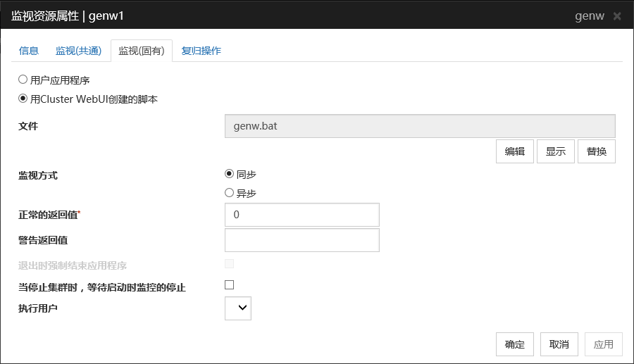Confirm with the 确定 button

click(515, 344)
